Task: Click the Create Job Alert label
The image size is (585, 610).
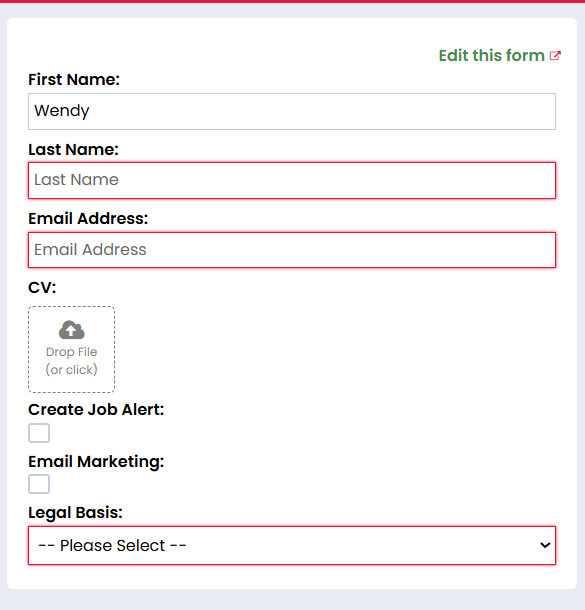Action: click(96, 410)
